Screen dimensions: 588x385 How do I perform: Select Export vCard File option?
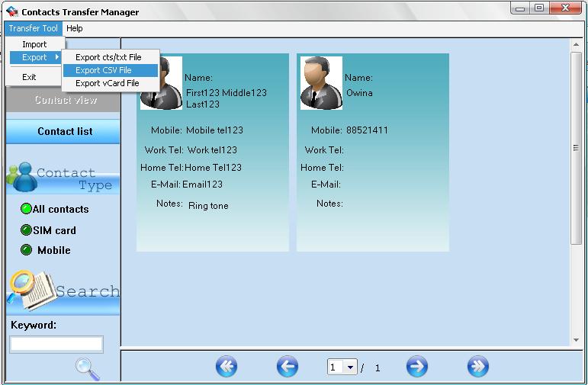pyautogui.click(x=107, y=83)
